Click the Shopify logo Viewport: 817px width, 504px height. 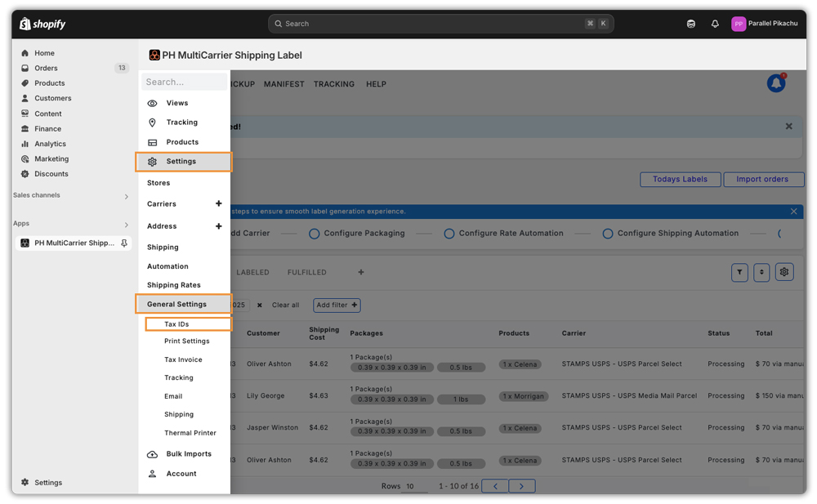click(42, 24)
